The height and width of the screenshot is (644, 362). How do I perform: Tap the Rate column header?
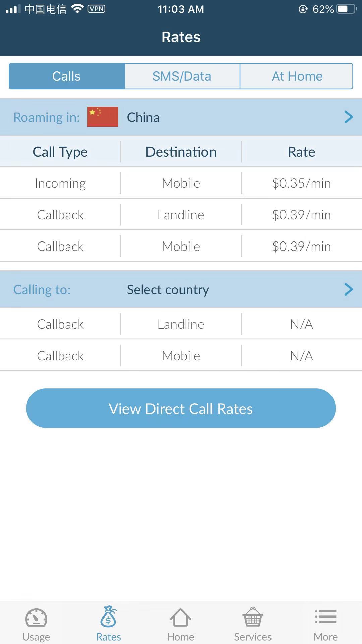point(301,152)
